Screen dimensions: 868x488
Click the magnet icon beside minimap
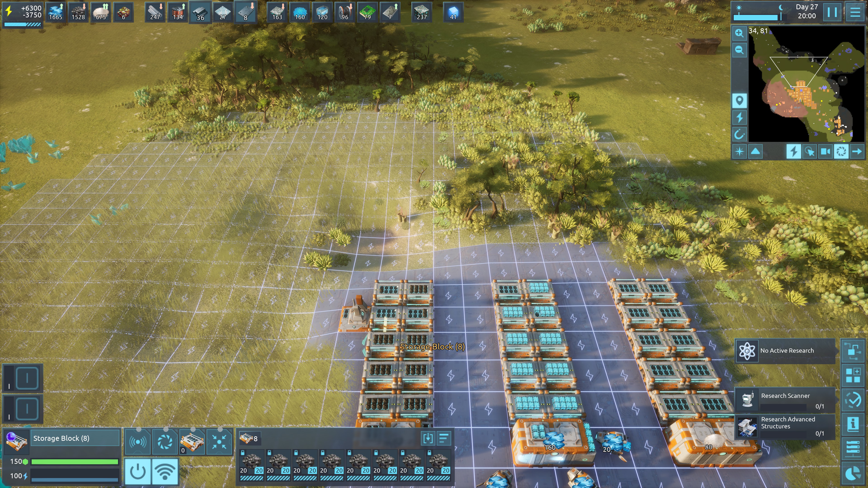(739, 135)
